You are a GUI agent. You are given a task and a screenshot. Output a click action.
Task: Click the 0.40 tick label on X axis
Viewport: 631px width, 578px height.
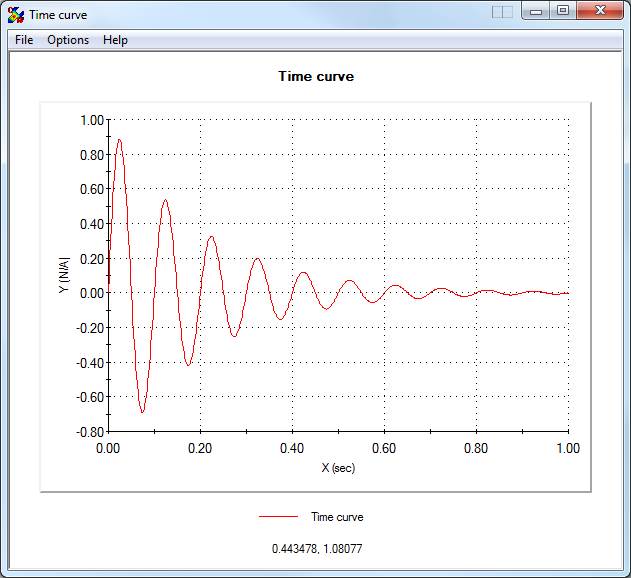292,449
